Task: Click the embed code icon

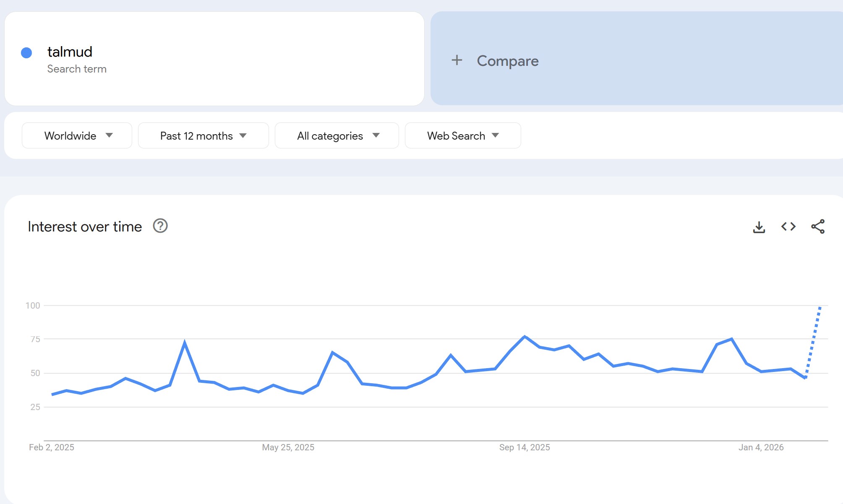Action: pos(788,227)
